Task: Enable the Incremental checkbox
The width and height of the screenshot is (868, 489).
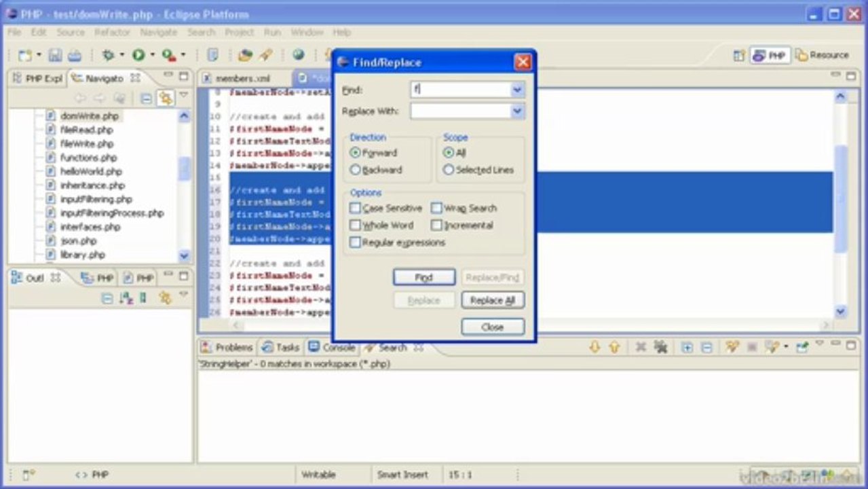Action: (x=436, y=225)
